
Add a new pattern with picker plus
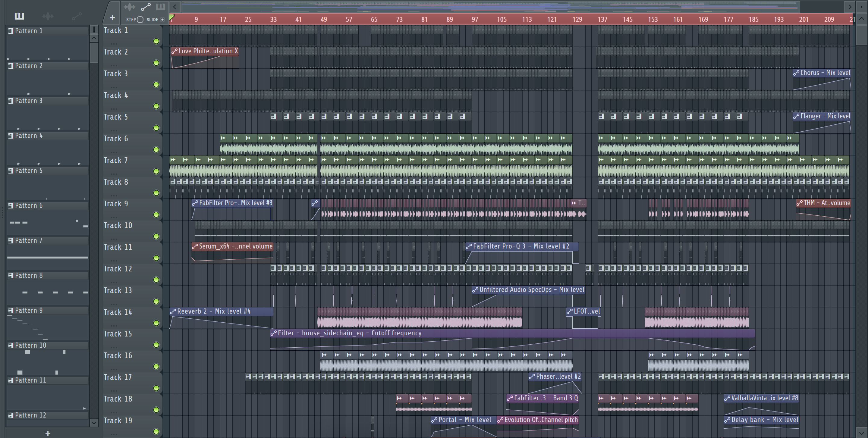pos(48,433)
